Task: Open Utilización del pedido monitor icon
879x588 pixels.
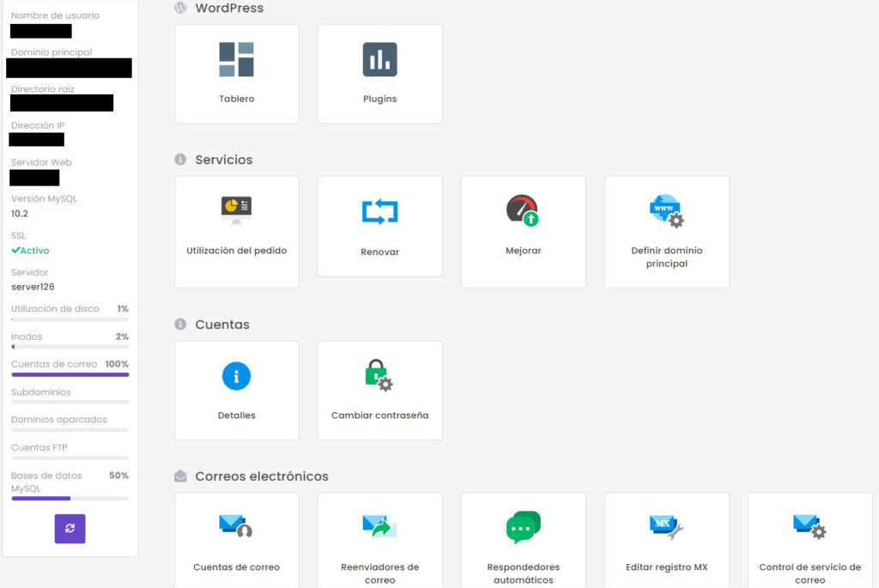Action: coord(236,209)
